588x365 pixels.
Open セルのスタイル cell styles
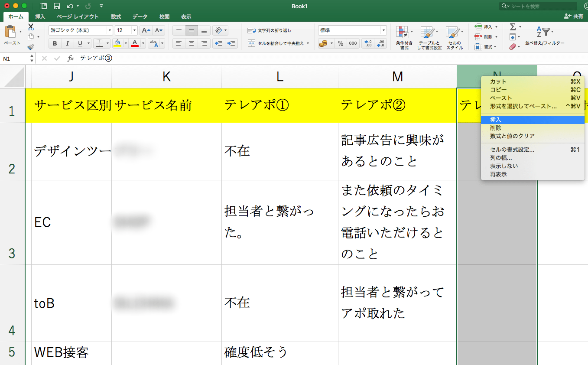click(x=455, y=38)
